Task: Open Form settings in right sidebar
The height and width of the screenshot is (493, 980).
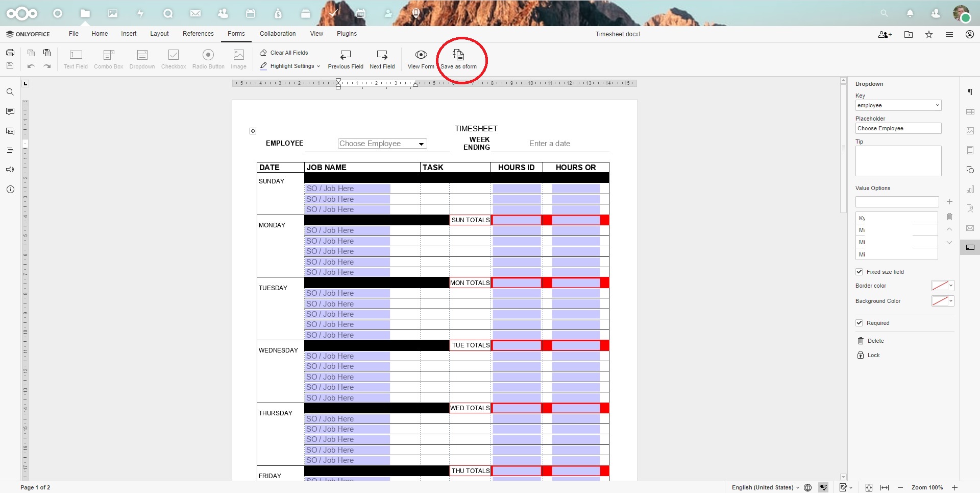Action: [x=970, y=247]
